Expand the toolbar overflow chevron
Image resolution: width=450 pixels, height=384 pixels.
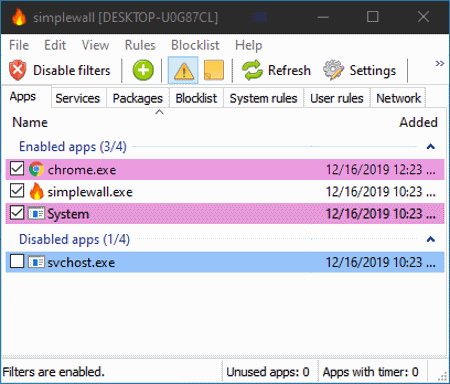[440, 63]
